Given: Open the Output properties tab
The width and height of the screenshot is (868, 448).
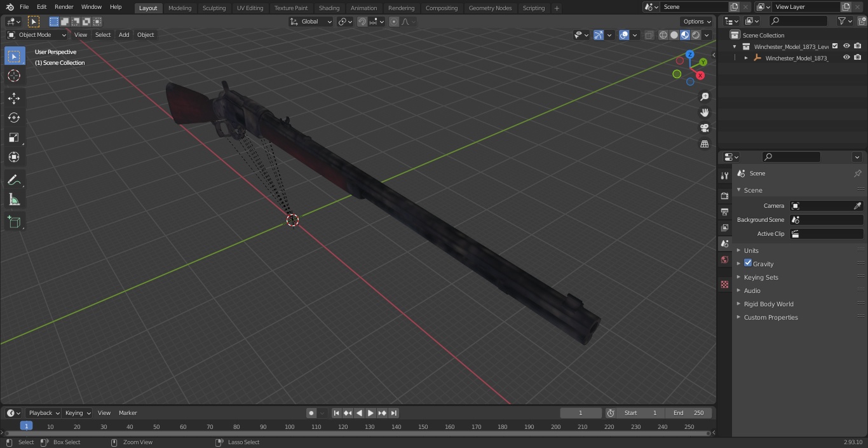Looking at the screenshot, I should 724,212.
